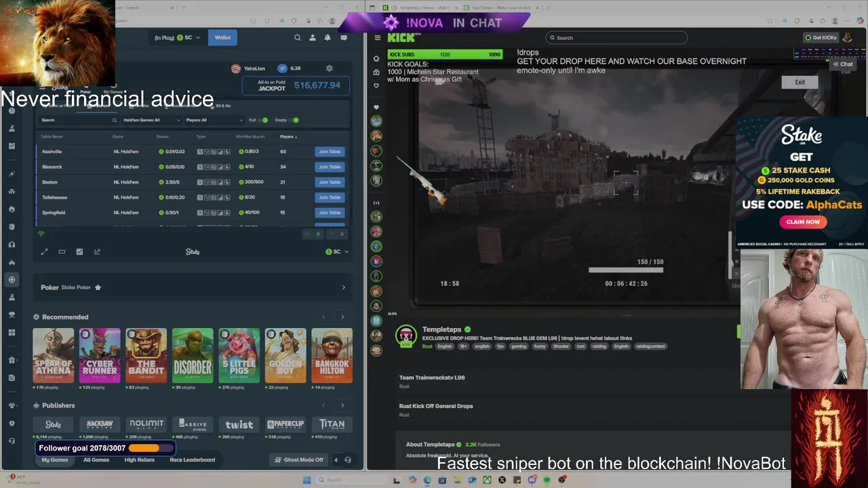This screenshot has width=868, height=488.
Task: Open Kick hamburger menu icon
Action: 378,38
